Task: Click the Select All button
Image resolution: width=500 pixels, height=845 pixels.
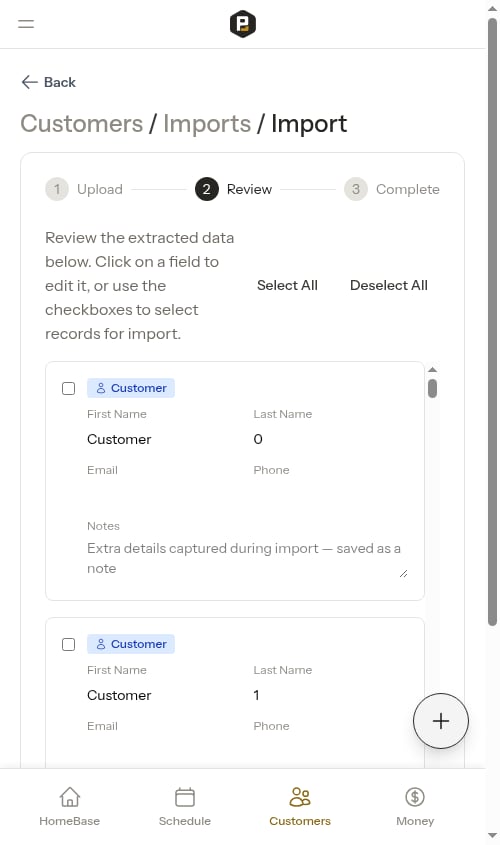Action: (287, 285)
